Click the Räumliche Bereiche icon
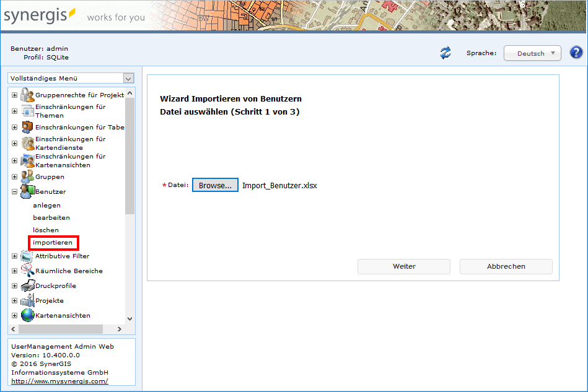 tap(27, 271)
